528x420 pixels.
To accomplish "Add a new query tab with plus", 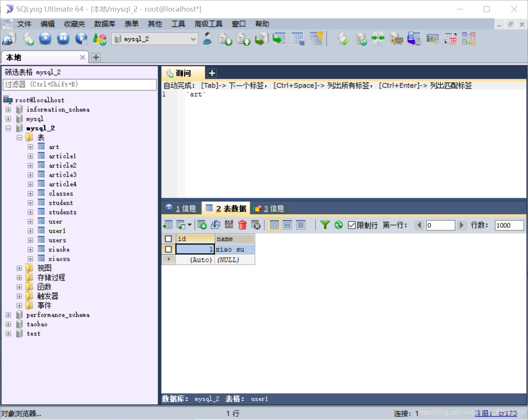I will (x=212, y=73).
